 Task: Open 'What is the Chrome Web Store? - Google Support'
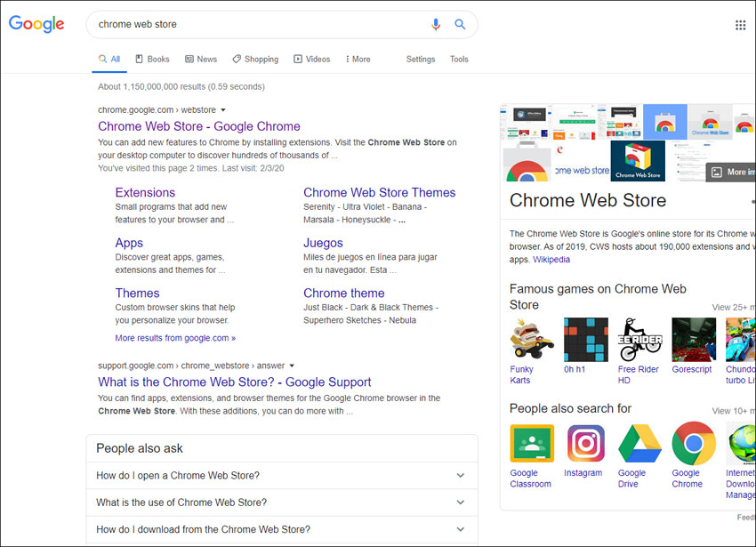(235, 382)
